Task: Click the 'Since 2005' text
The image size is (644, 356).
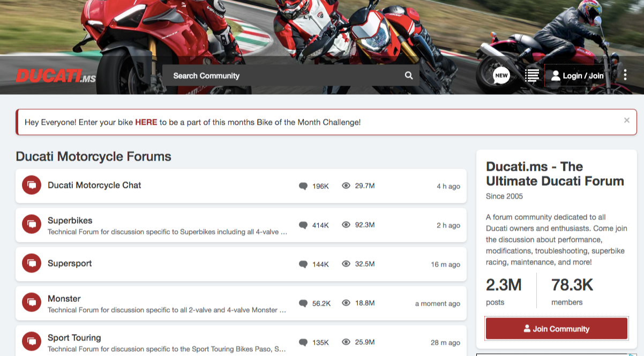Action: [x=504, y=196]
